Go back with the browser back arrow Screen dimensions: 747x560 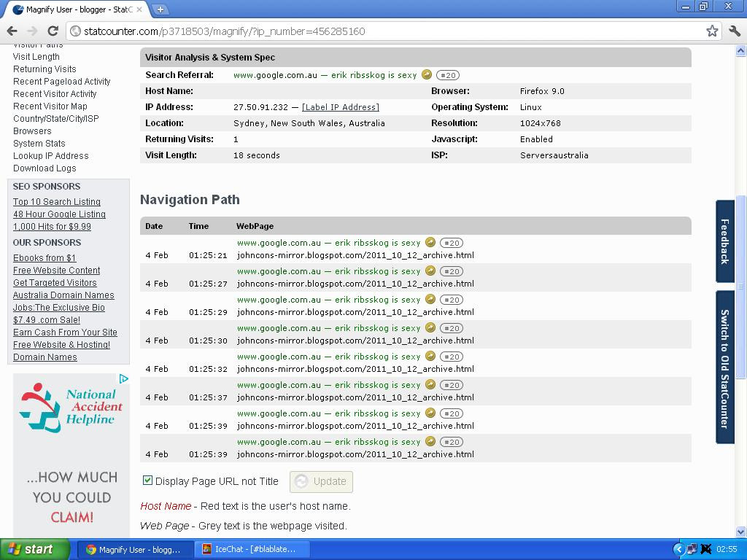tap(12, 31)
